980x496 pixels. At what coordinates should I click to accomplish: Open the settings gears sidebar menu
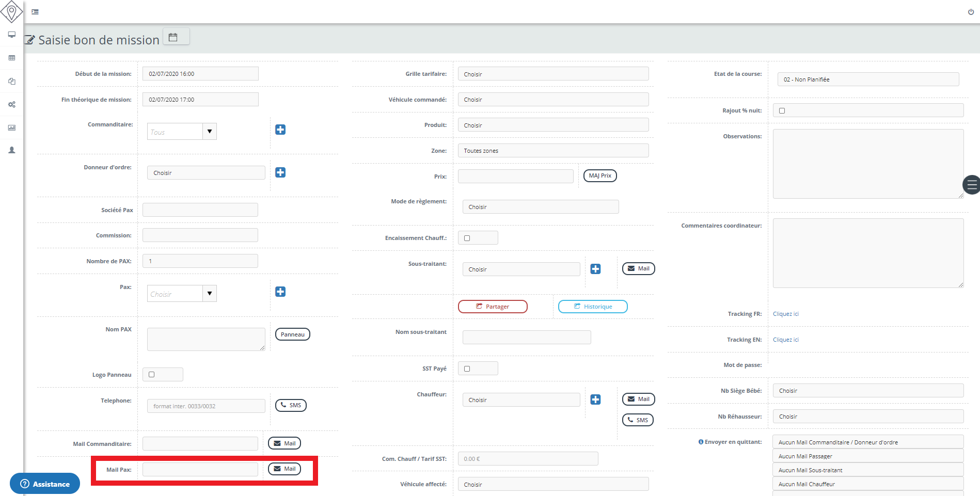(11, 104)
